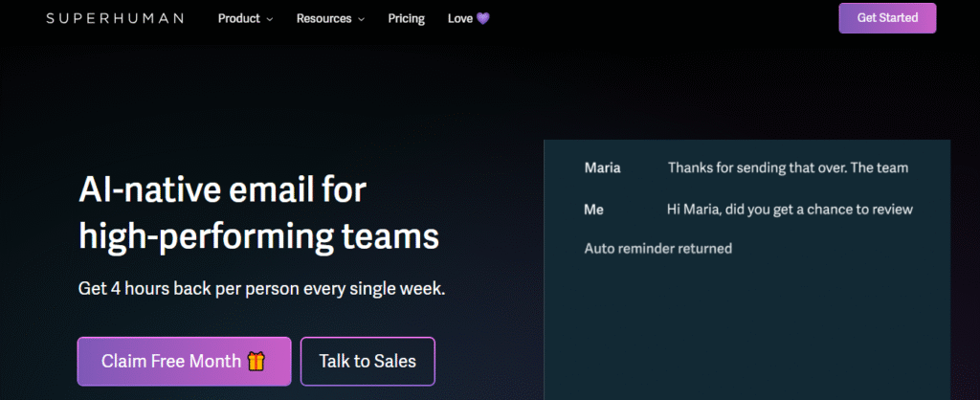
Task: Click the "Auto reminder returned" label
Action: click(x=658, y=249)
